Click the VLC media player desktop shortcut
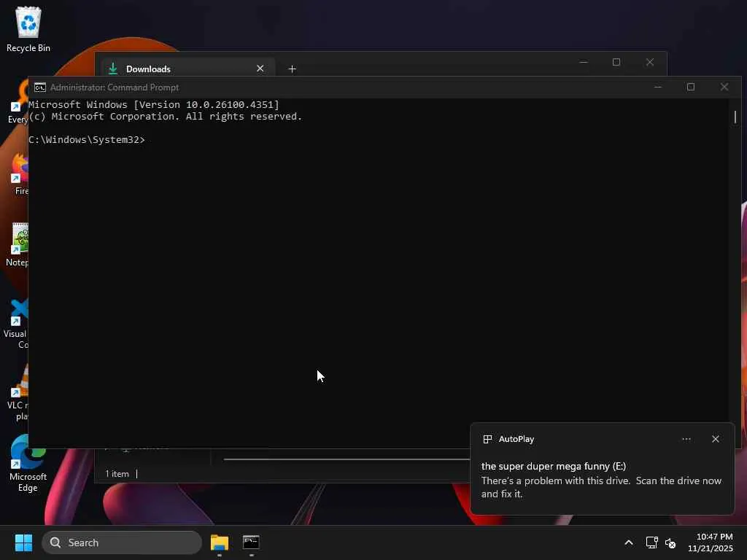747x560 pixels. pos(18,393)
